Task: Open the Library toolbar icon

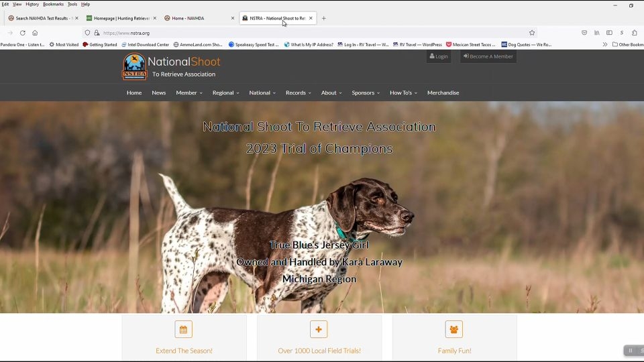Action: pos(597,33)
